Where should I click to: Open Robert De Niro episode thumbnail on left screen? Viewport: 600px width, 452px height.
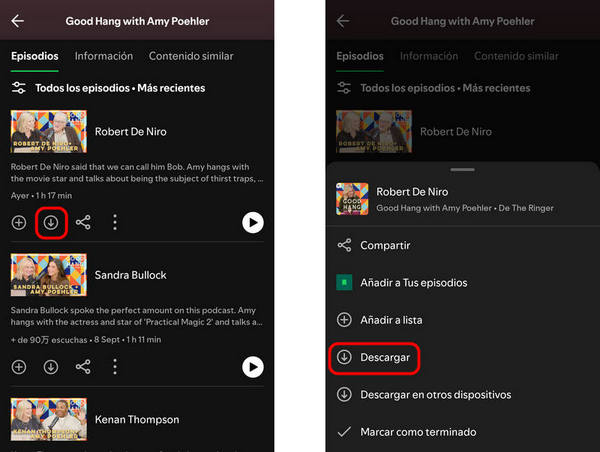[x=49, y=132]
